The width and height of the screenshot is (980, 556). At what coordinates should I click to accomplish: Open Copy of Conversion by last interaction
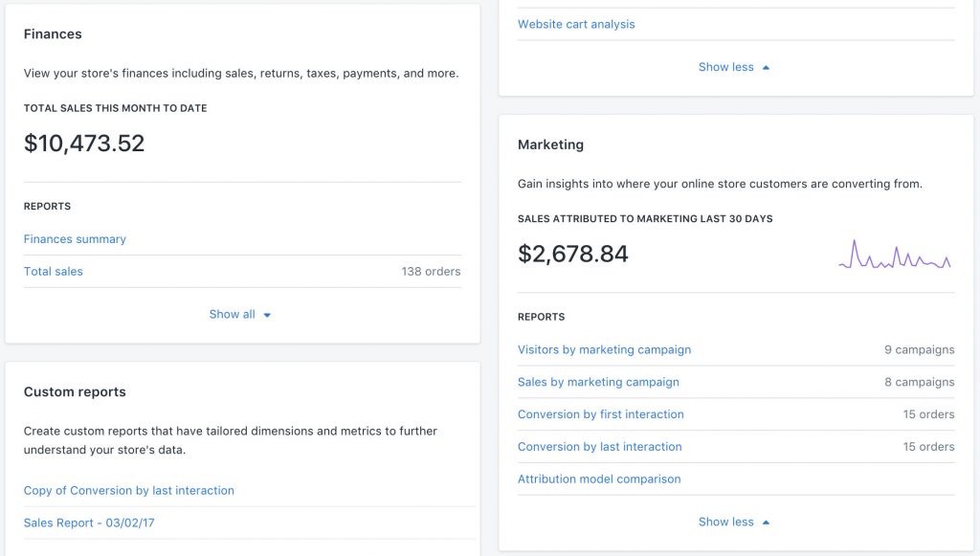pyautogui.click(x=129, y=490)
